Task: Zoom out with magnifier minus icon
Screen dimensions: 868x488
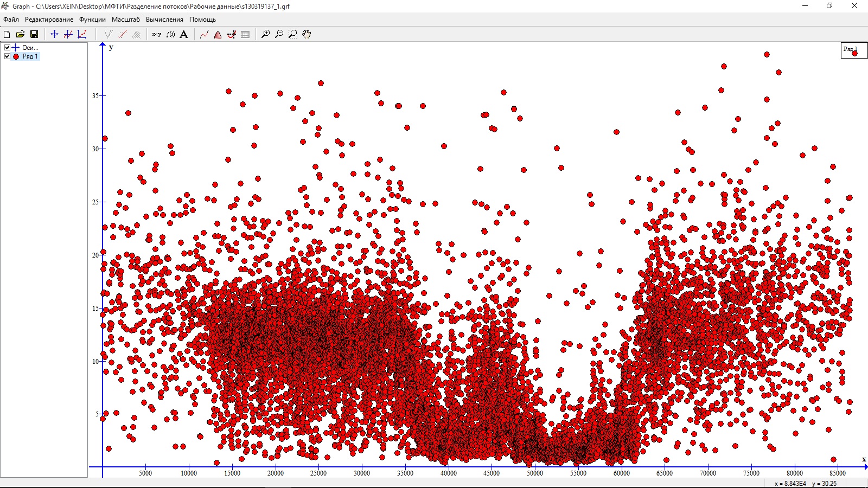Action: click(279, 34)
